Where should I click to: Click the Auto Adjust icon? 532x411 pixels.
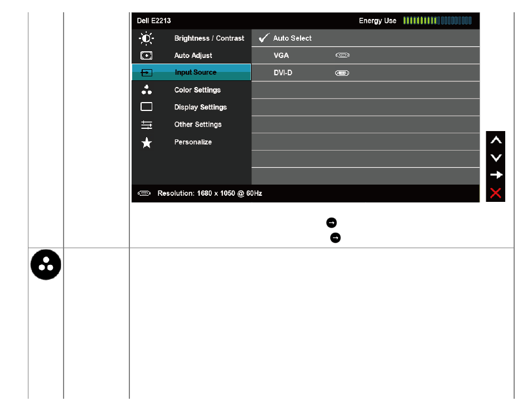tap(146, 55)
